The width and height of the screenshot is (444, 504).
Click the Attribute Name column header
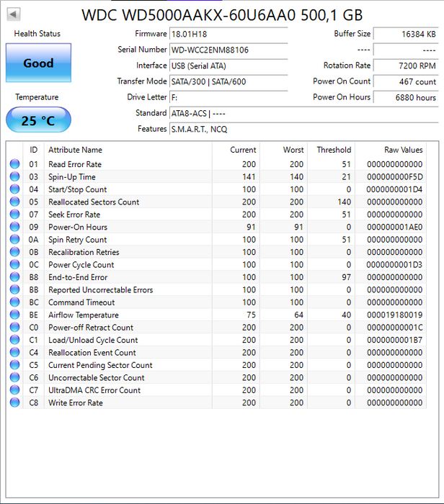pyautogui.click(x=75, y=150)
